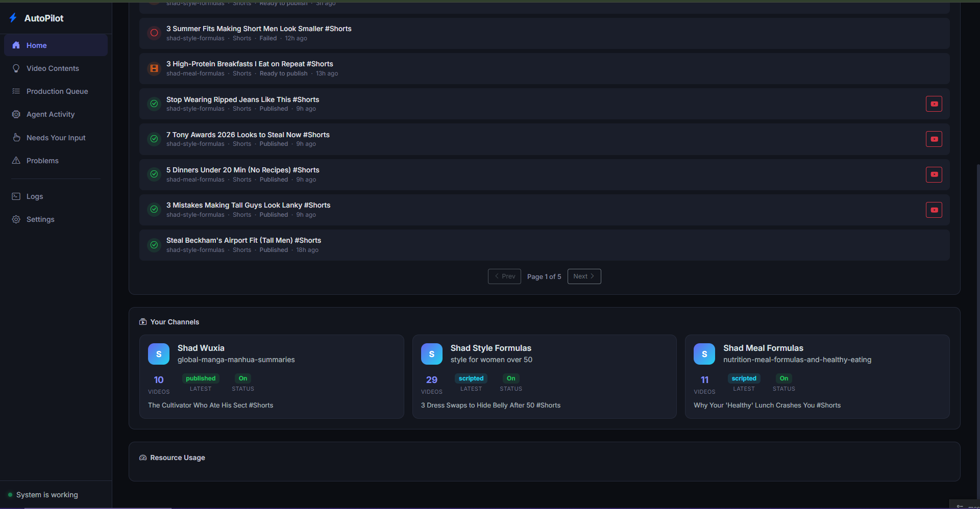Click the Agent Activity chip icon
This screenshot has height=509, width=980.
pos(16,114)
